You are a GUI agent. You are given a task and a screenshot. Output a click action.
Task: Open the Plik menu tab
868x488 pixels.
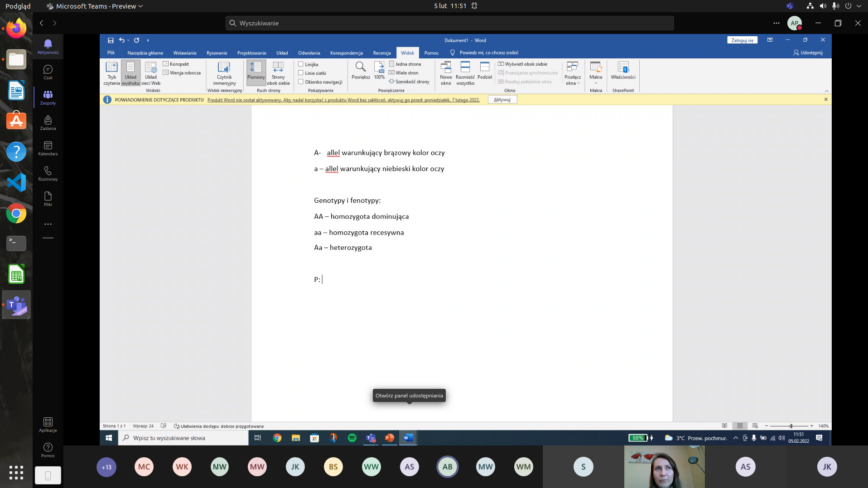(x=111, y=53)
